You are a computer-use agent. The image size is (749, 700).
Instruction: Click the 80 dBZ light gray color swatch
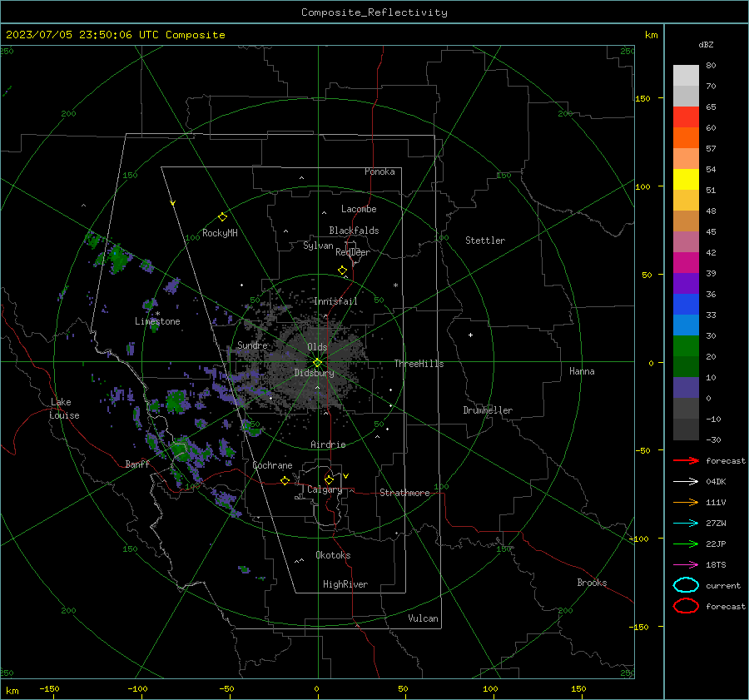click(686, 76)
